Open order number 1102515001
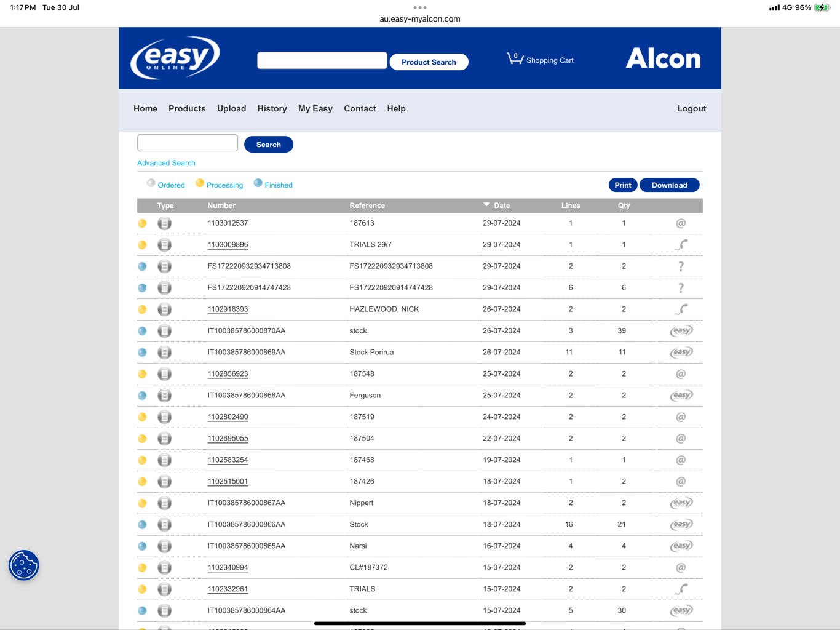 click(228, 482)
